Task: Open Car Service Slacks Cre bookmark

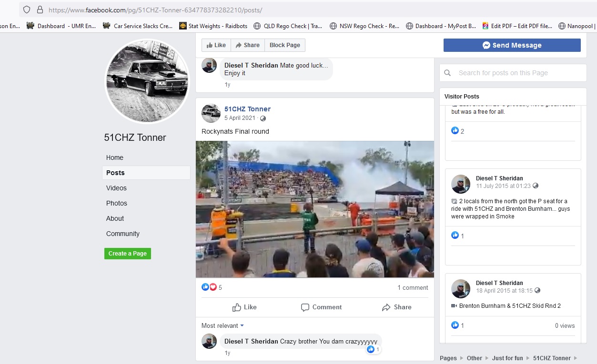Action: [x=138, y=26]
